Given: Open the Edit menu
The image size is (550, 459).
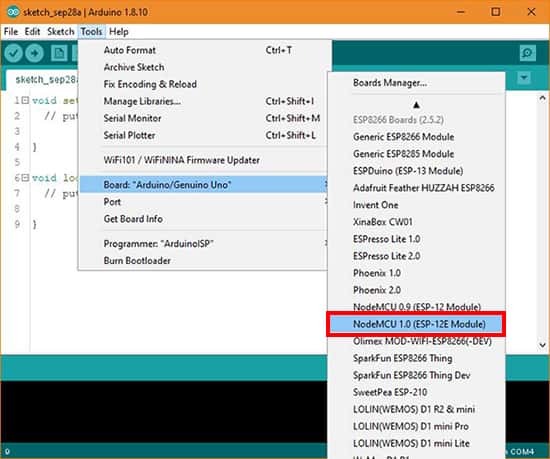Looking at the screenshot, I should pos(32,32).
